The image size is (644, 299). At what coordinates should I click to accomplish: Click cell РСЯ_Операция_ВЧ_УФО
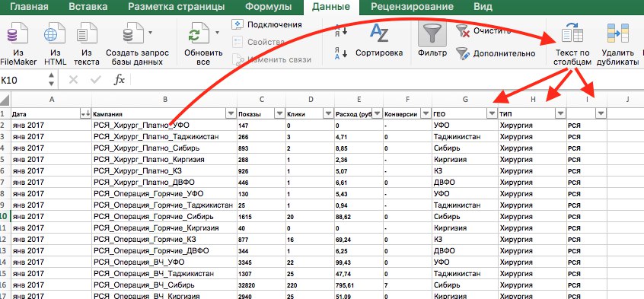point(164,262)
